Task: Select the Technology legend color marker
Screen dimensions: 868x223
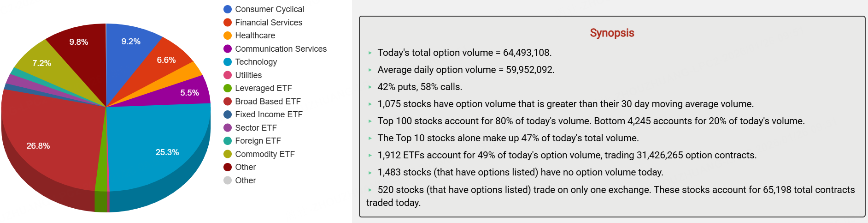Action: (228, 62)
